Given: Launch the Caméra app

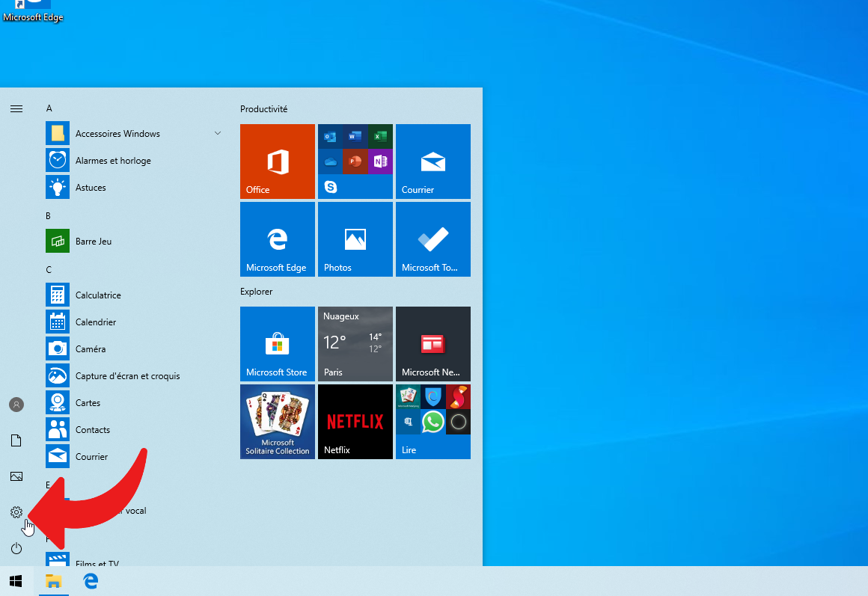Looking at the screenshot, I should point(133,348).
